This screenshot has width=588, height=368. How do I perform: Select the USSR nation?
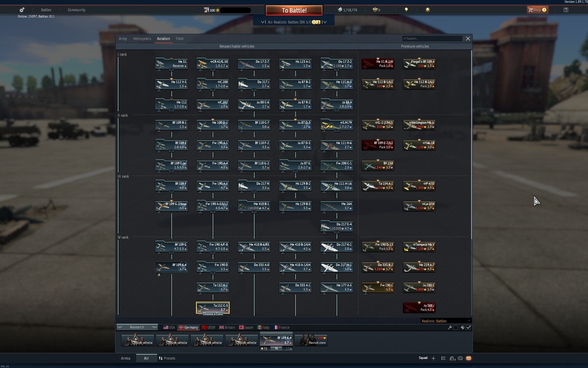208,327
